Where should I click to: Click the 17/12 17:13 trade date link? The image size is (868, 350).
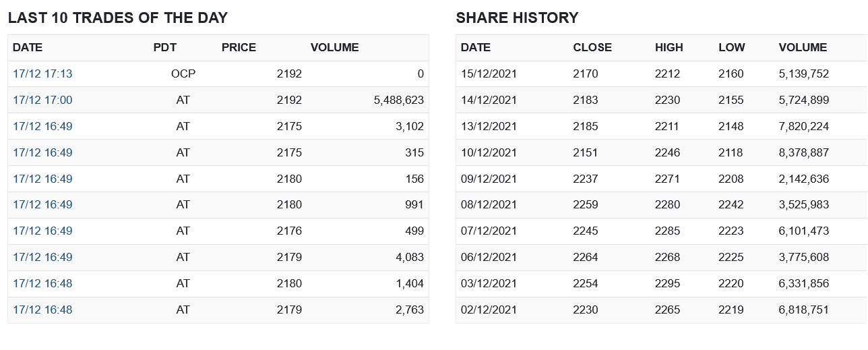[x=42, y=74]
